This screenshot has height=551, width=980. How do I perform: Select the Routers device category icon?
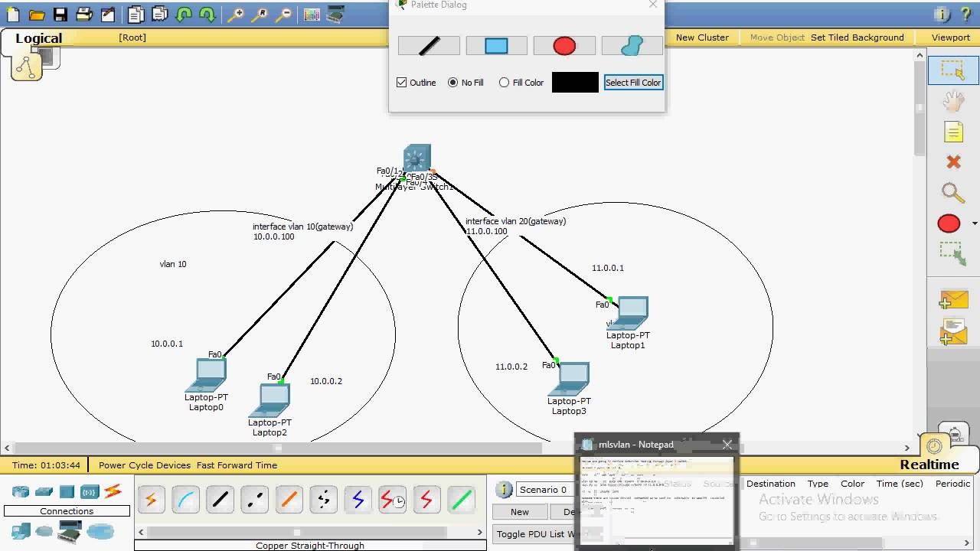coord(21,492)
